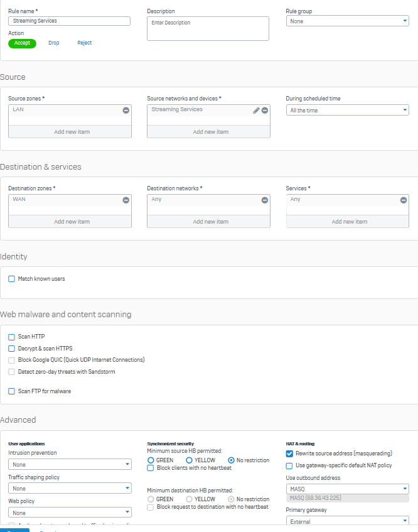The width and height of the screenshot is (418, 532).
Task: Expand Intrusion prevention dropdown
Action: pos(70,465)
